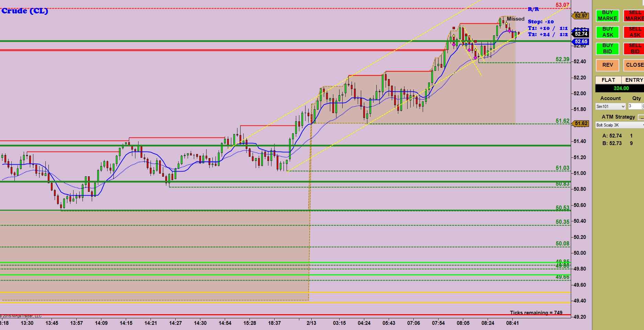This screenshot has height=330, width=644.
Task: Open ATM Strategy dropdown Bolt Scalp 3K
Action: [x=620, y=125]
